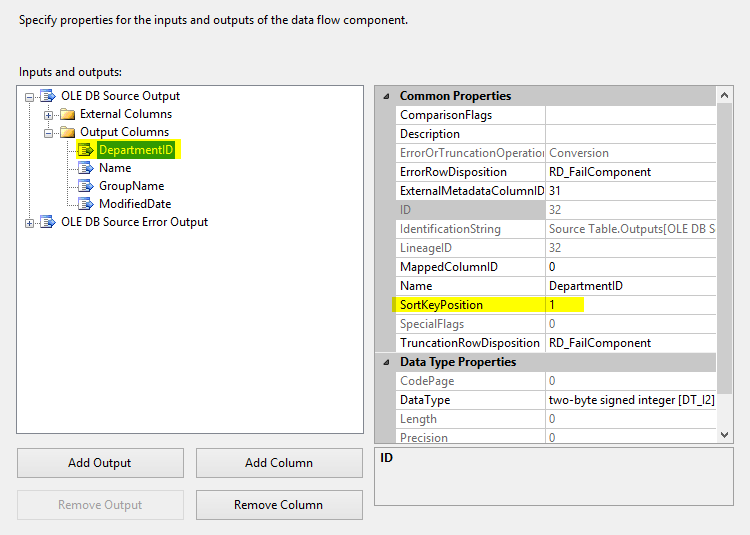Expand the OLE DB Source Error Output node
This screenshot has width=750, height=535.
click(30, 222)
